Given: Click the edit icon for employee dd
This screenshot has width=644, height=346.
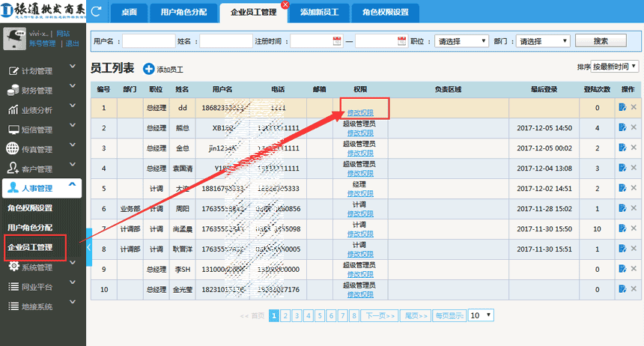Looking at the screenshot, I should tap(622, 108).
